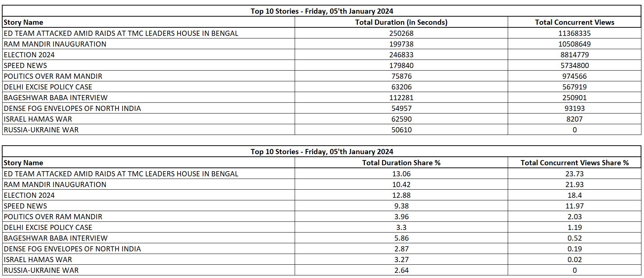Screen dimensions: 644x278
Task: Select the duration cell showing 250268
Action: [x=401, y=33]
